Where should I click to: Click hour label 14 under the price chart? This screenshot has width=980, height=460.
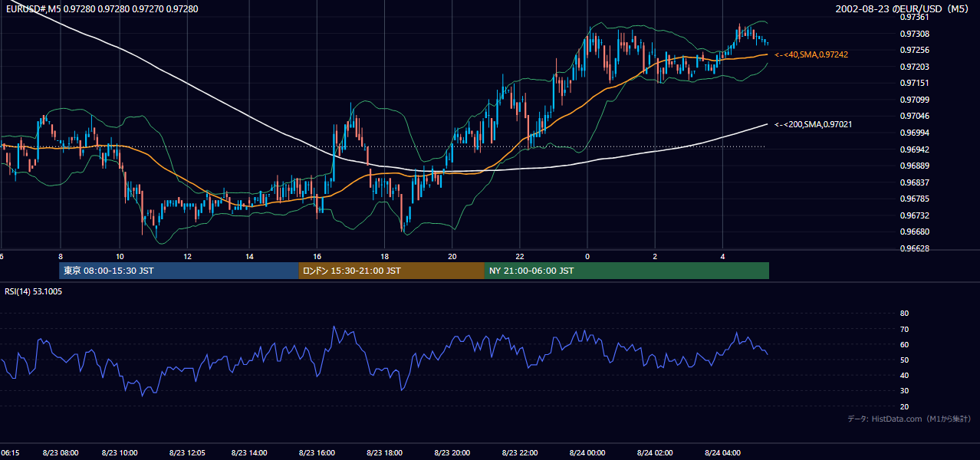tap(250, 256)
